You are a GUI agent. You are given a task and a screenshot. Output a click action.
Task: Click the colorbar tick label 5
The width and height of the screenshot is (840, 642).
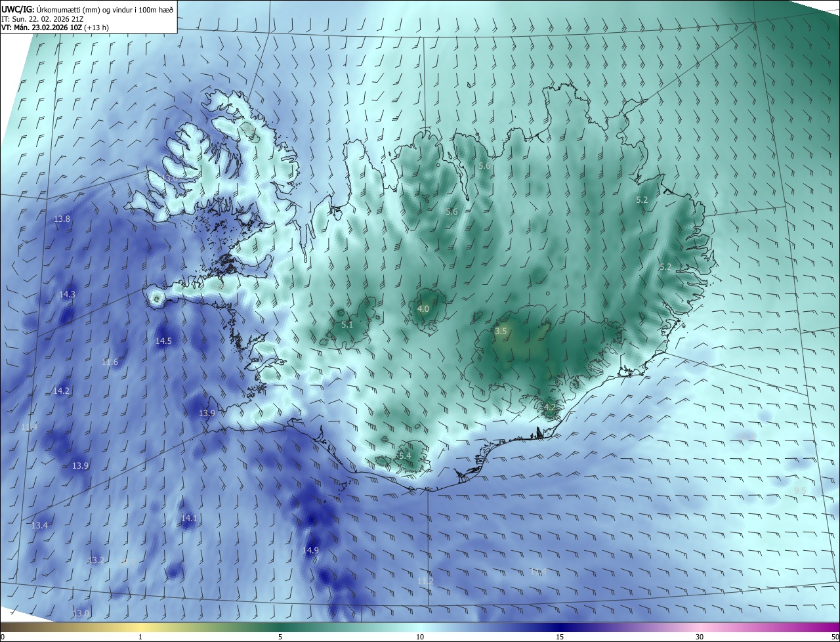[x=280, y=637]
